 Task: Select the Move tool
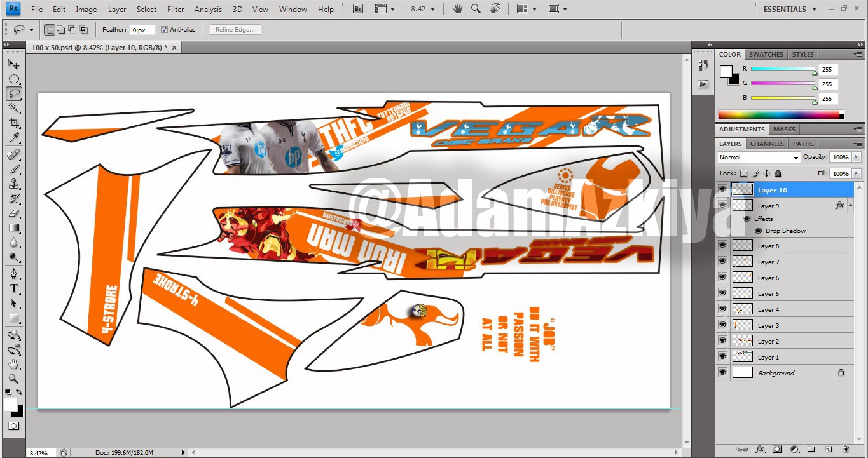coord(13,64)
